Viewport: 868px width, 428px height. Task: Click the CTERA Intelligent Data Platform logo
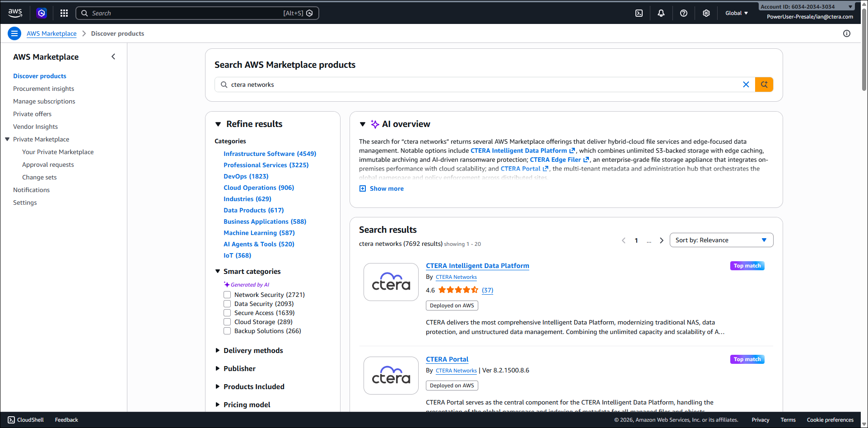[x=391, y=282]
